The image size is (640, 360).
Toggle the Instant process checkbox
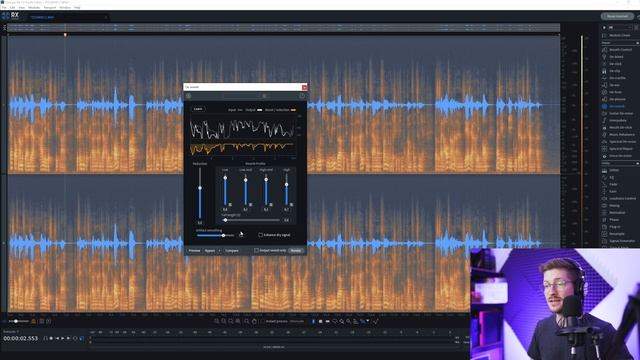click(262, 322)
